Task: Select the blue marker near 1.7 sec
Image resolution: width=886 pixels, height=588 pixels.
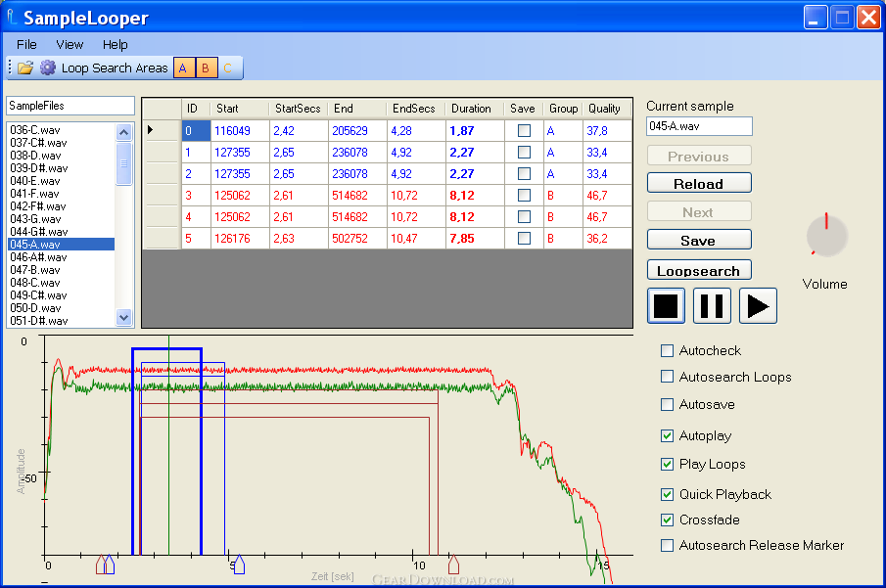Action: [x=110, y=564]
